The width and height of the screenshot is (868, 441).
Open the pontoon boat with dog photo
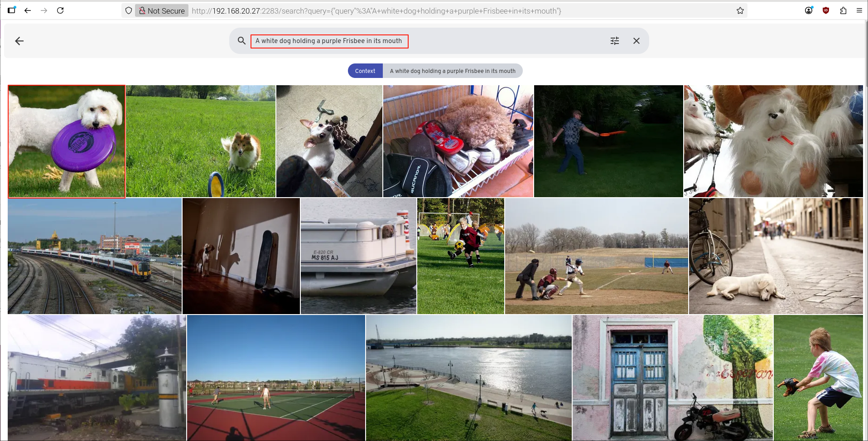pyautogui.click(x=358, y=256)
